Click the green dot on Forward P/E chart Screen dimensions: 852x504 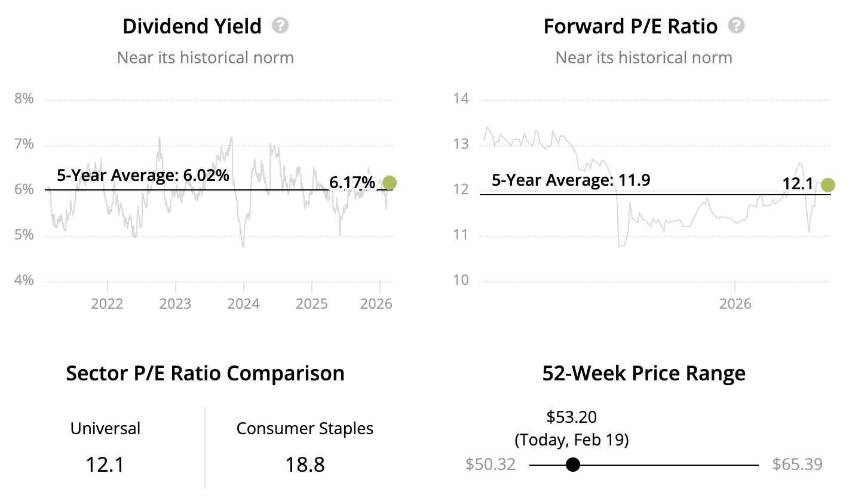(x=828, y=185)
